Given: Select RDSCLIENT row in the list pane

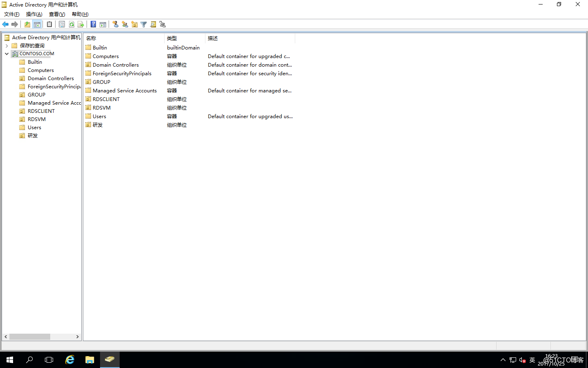Looking at the screenshot, I should tap(189, 99).
